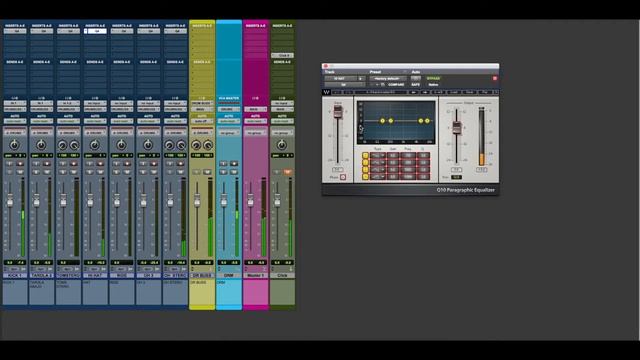The height and width of the screenshot is (360, 640).
Task: Click the HI-HAT pan knob
Action: coord(95,144)
